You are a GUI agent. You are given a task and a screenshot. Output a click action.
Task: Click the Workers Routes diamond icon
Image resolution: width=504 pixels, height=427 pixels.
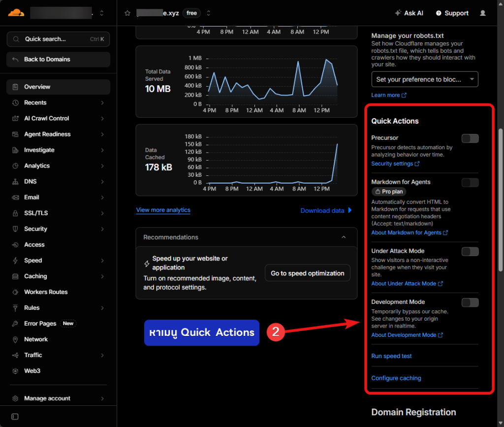coord(15,292)
